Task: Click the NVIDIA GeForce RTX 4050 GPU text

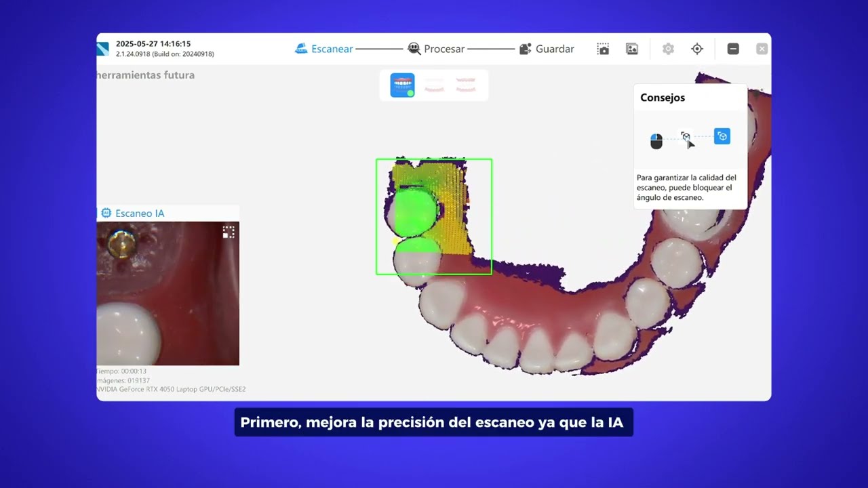Action: (171, 390)
